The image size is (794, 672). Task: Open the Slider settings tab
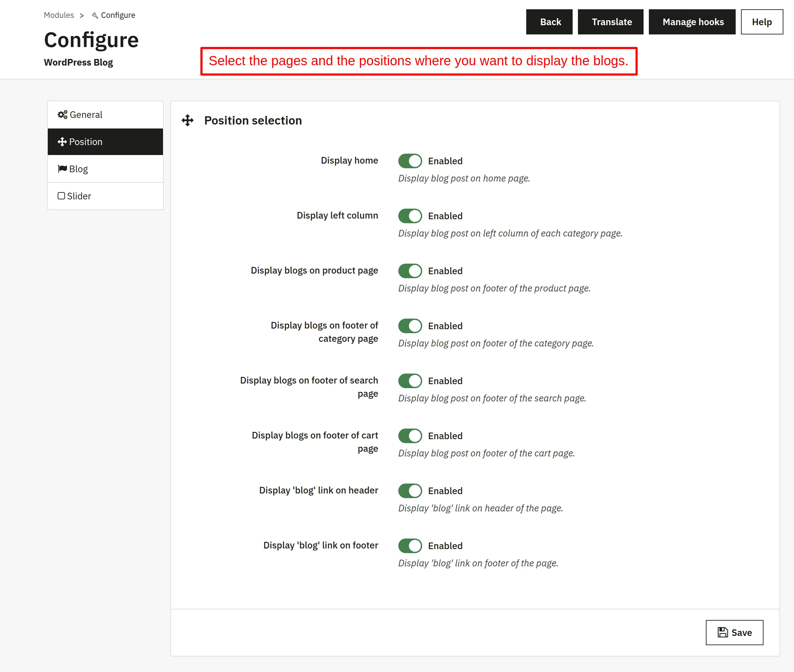tap(105, 196)
